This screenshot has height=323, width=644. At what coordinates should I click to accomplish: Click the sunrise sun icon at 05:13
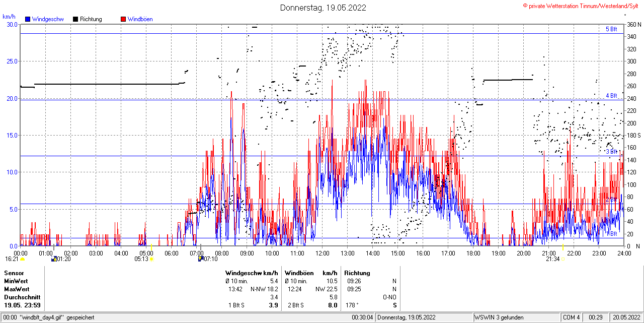click(152, 259)
